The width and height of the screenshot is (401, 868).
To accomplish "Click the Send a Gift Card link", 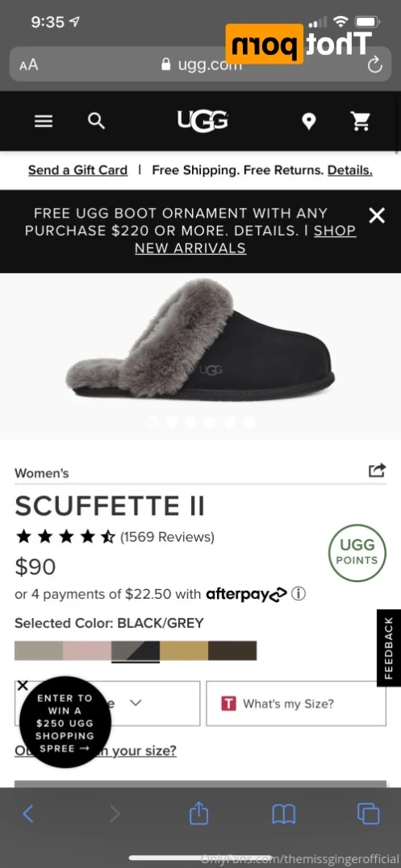I will [x=78, y=170].
